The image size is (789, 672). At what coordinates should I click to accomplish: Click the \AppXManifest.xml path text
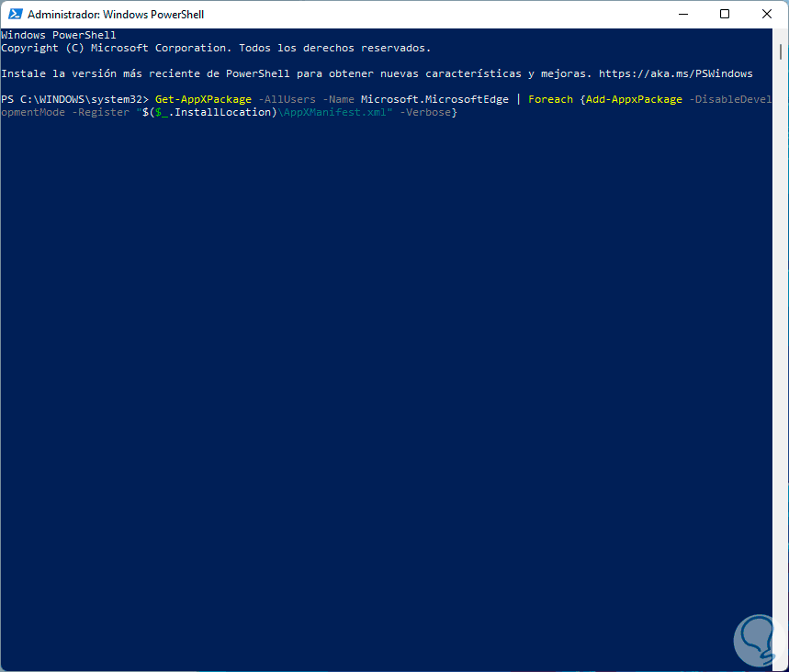pos(333,112)
